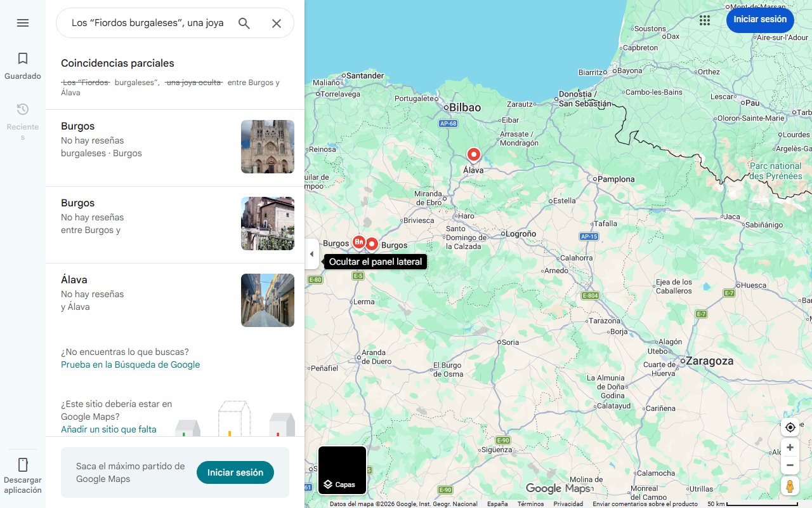
Task: Click the search magnifier icon
Action: [244, 22]
